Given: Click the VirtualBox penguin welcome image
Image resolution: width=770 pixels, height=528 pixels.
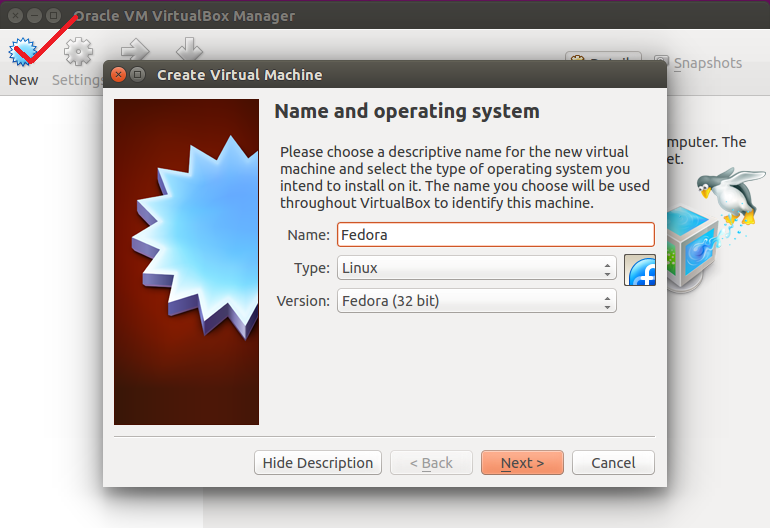Looking at the screenshot, I should coord(716,230).
